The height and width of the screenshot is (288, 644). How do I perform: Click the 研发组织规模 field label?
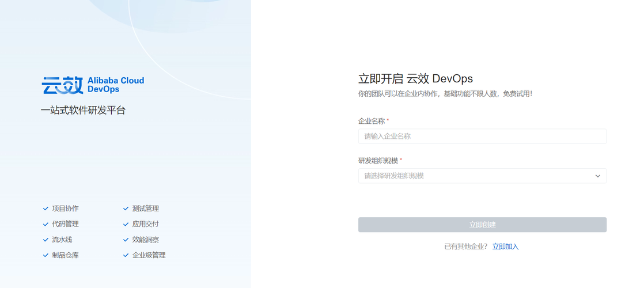(x=378, y=161)
